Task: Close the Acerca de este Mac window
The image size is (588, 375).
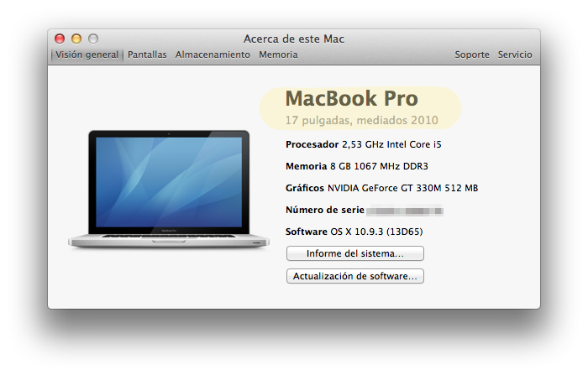Action: point(60,39)
